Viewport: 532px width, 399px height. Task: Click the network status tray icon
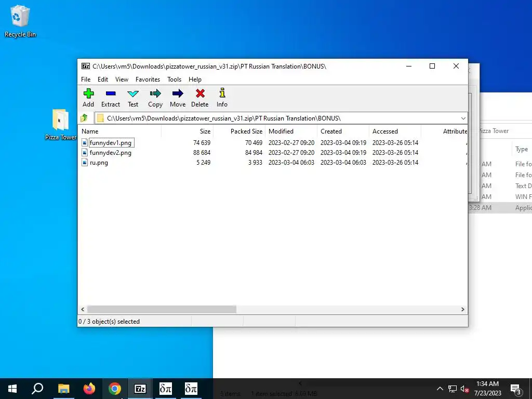click(453, 389)
